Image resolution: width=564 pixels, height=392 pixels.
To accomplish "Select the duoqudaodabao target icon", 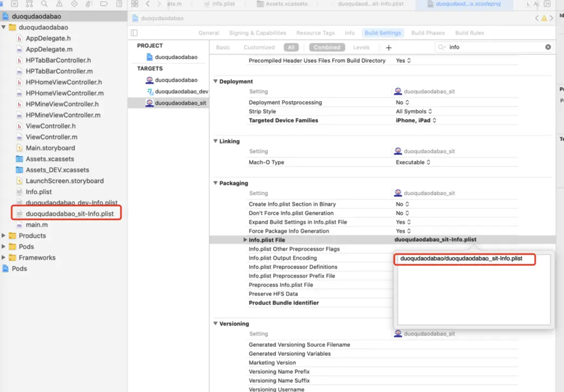I will click(x=150, y=80).
